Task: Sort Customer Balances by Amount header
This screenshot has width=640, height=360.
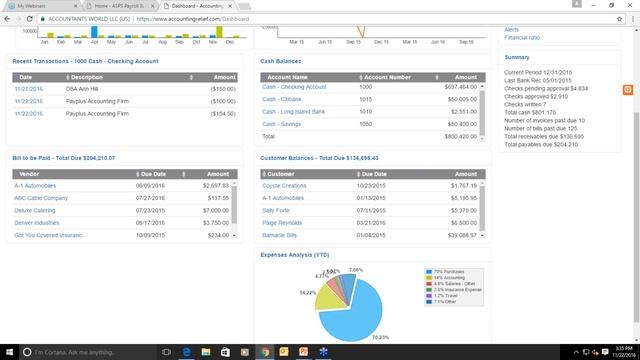Action: tap(466, 174)
